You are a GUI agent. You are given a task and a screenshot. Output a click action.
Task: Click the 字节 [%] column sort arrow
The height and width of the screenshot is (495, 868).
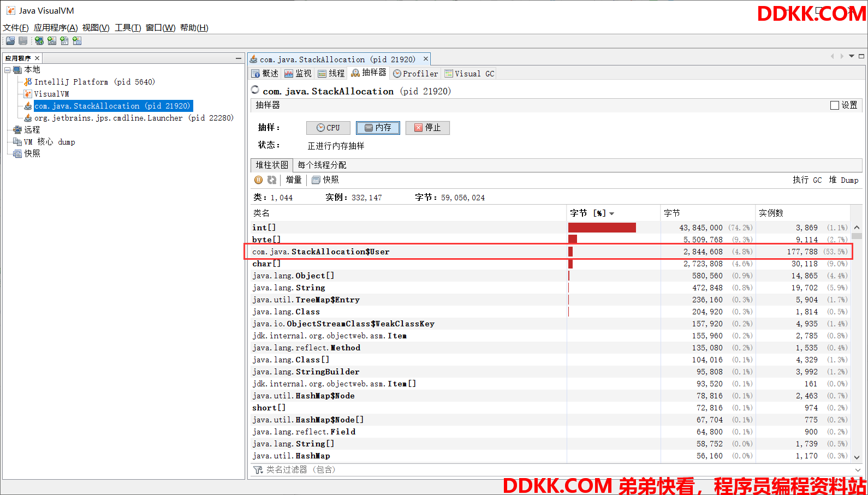[612, 214]
